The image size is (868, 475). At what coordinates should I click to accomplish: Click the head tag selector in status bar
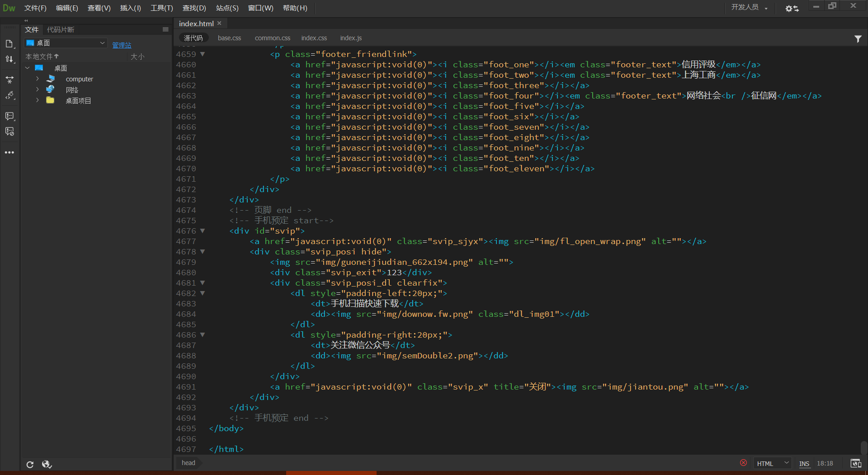(188, 463)
